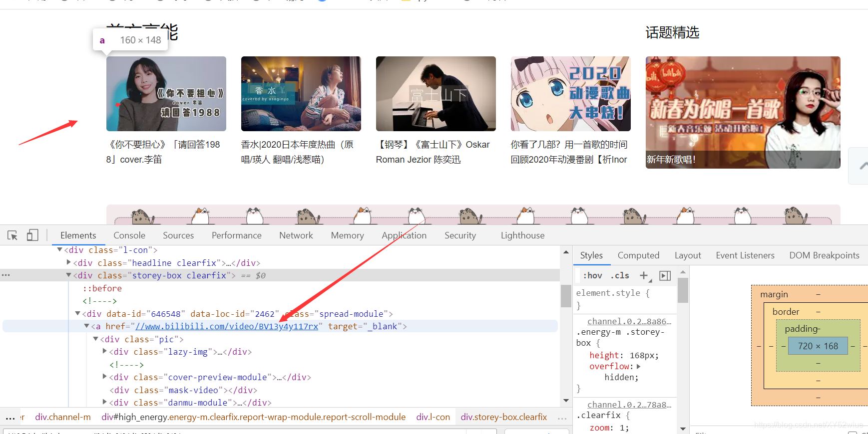Toggle the device toolbar icon

tap(32, 235)
